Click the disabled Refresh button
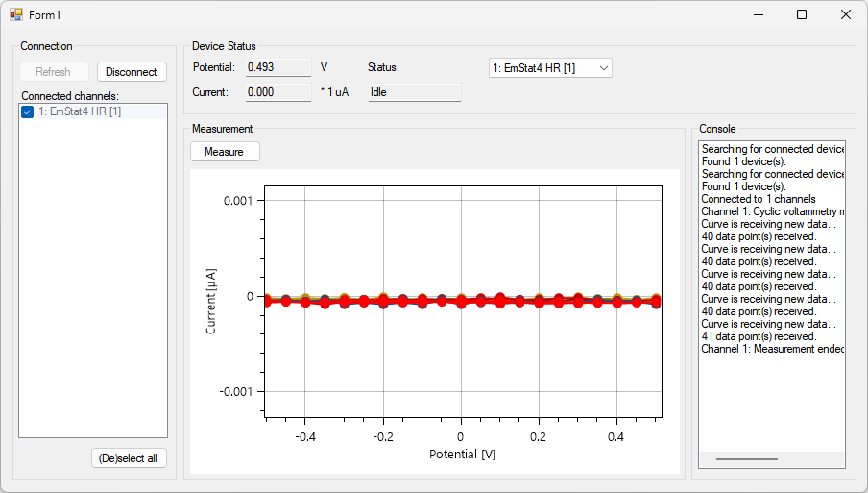The image size is (868, 493). click(x=54, y=72)
